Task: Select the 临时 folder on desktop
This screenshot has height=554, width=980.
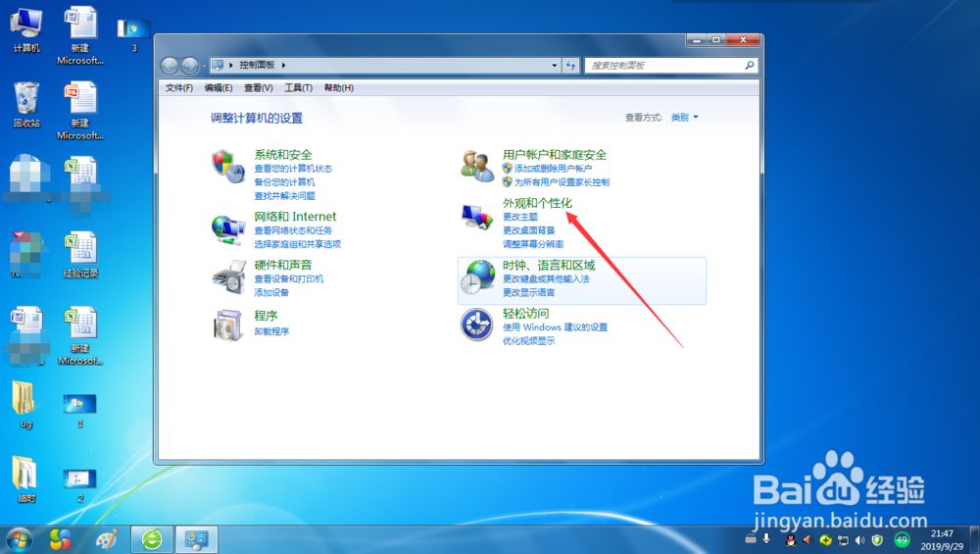Action: click(25, 479)
